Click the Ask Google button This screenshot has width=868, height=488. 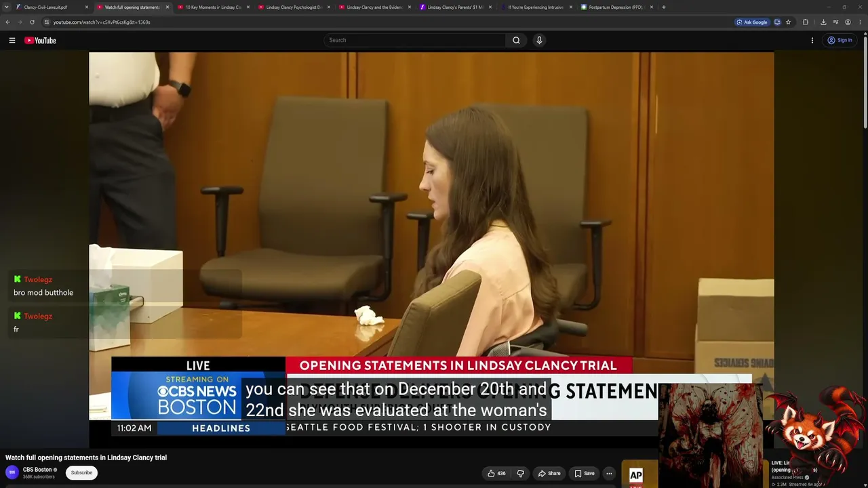point(752,22)
